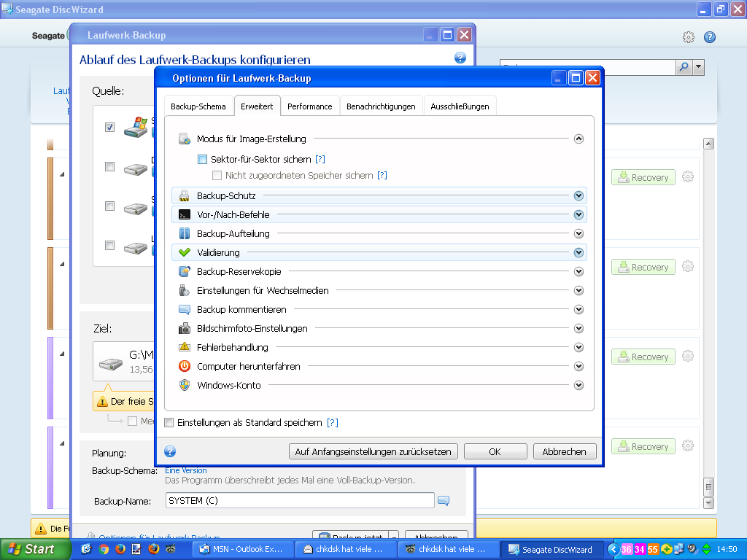Expand the Backup-Schutz section
The width and height of the screenshot is (747, 560).
coord(578,195)
